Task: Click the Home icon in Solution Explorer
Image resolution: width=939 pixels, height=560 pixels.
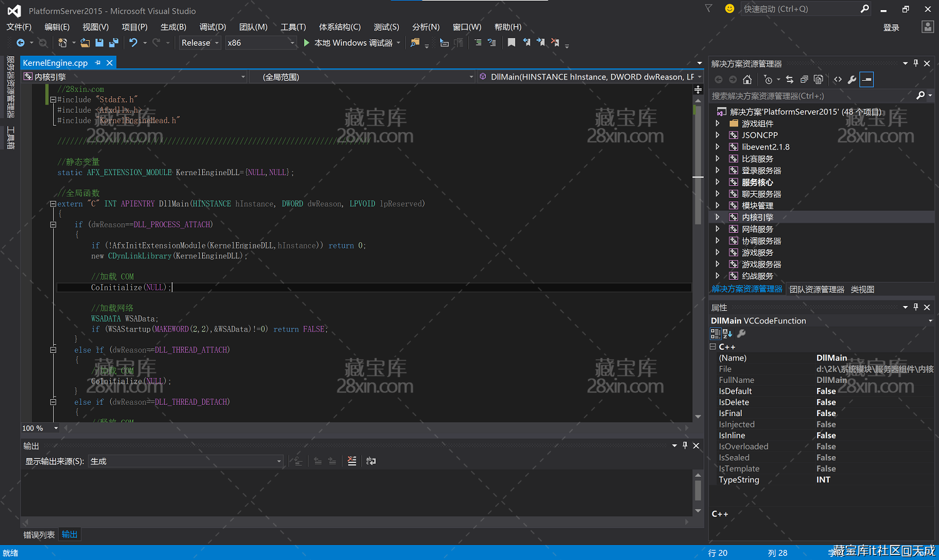Action: coord(747,79)
